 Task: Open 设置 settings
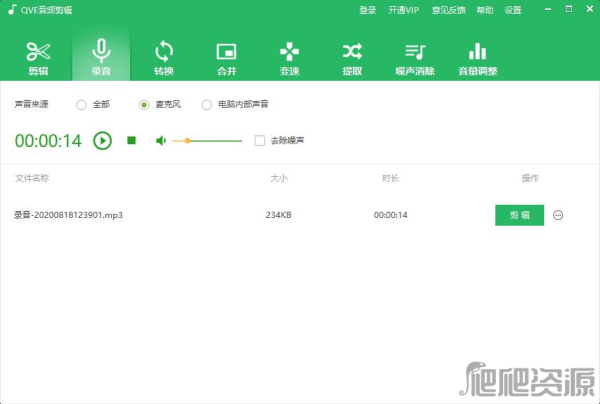[513, 10]
